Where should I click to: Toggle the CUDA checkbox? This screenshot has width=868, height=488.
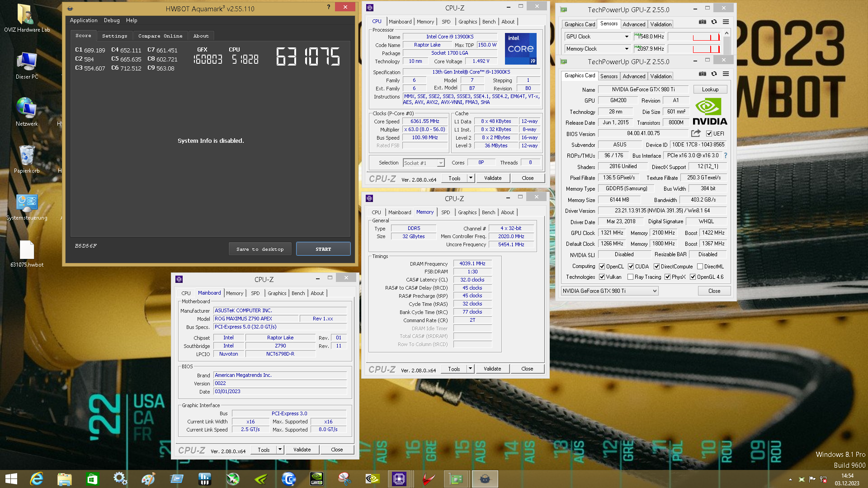click(631, 267)
